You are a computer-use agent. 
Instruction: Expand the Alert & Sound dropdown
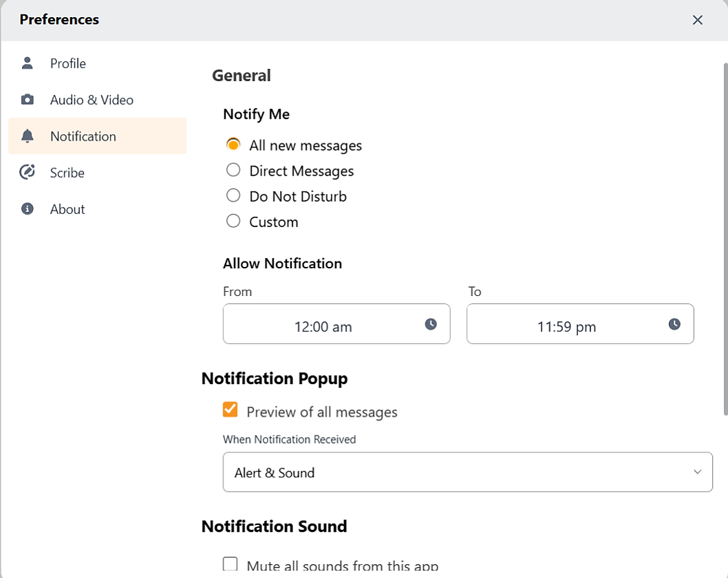[x=467, y=472]
